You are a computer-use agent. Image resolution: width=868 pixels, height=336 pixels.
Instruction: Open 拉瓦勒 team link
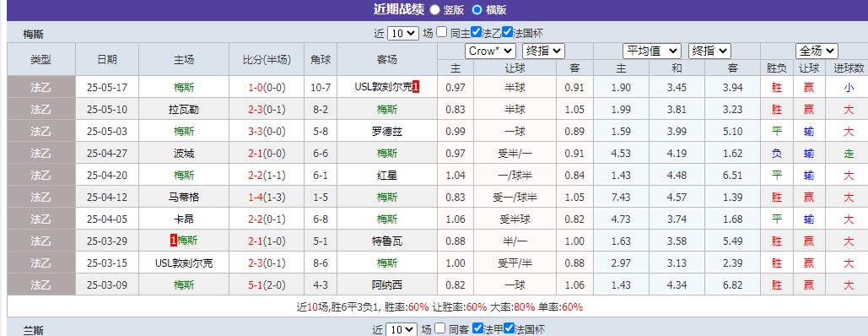(184, 110)
